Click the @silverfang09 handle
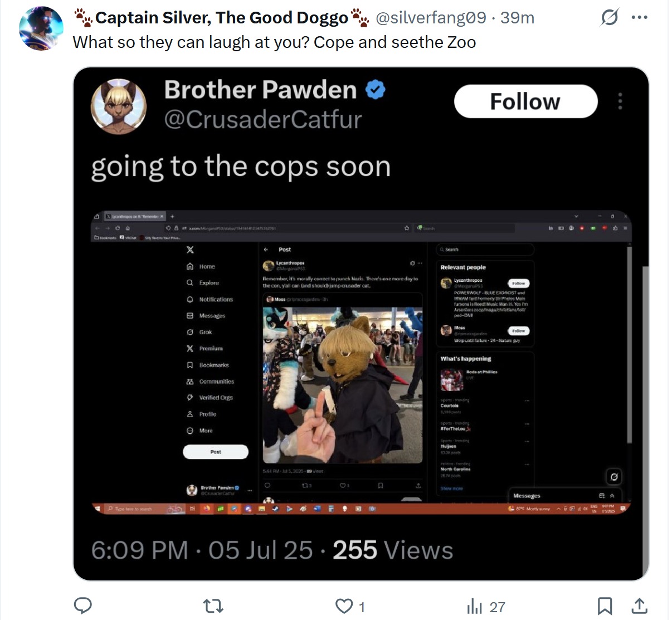This screenshot has height=620, width=672. click(x=431, y=18)
